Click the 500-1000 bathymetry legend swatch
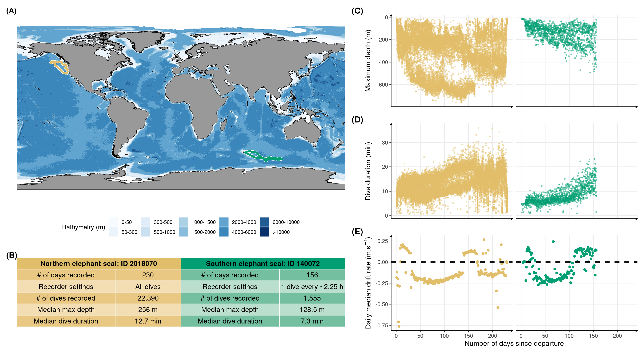644x354 pixels. tap(145, 232)
